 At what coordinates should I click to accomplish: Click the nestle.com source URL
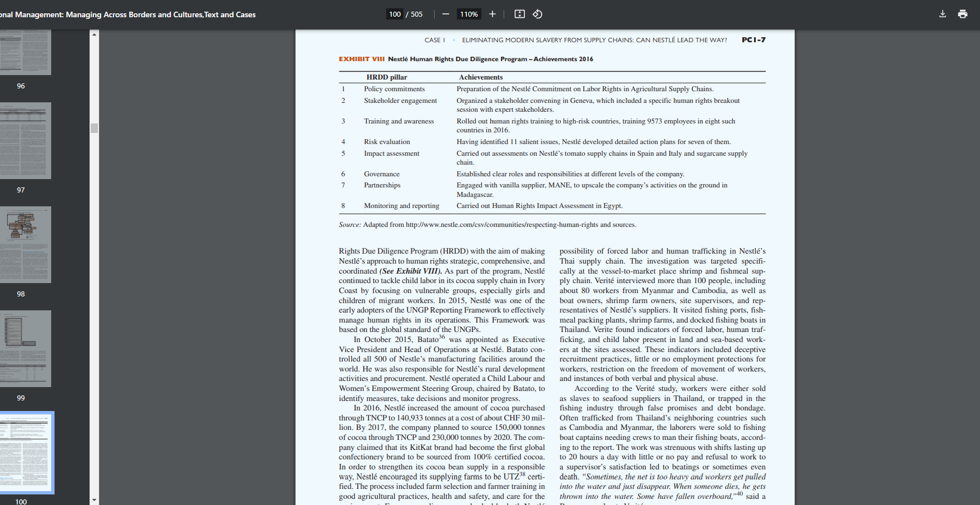501,225
